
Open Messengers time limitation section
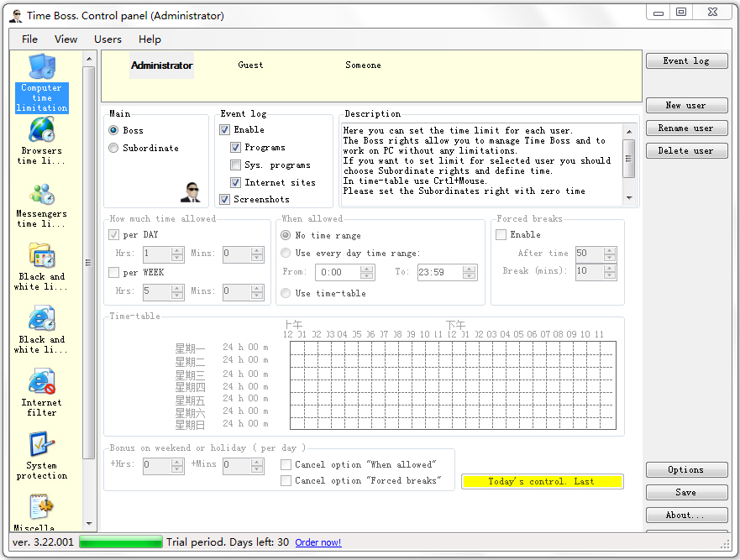point(41,206)
